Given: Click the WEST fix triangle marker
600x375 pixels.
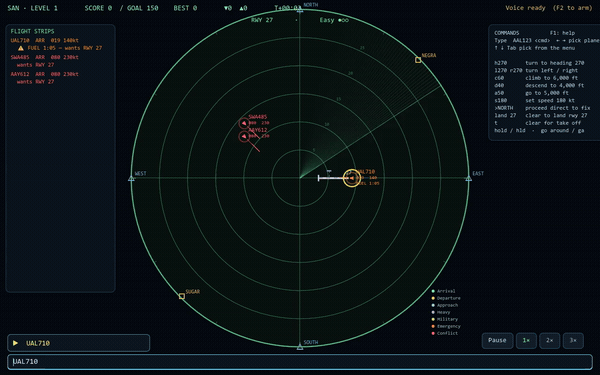Looking at the screenshot, I should pos(131,178).
